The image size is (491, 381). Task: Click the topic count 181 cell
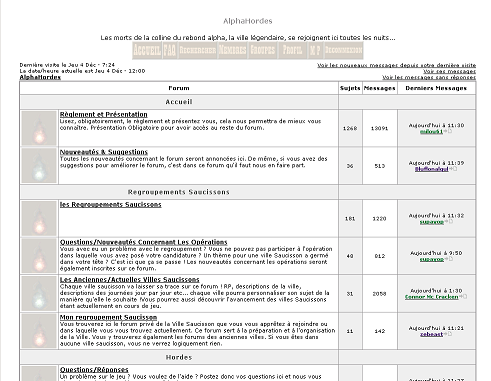point(350,219)
